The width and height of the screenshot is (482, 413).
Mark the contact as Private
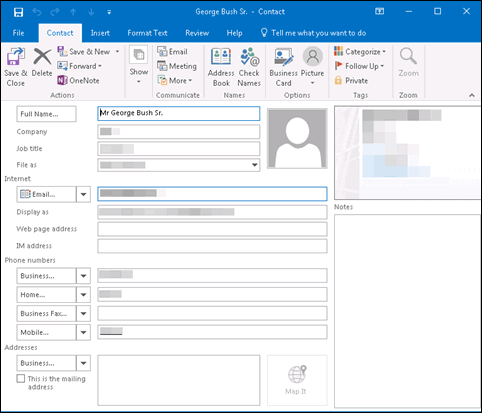point(351,80)
